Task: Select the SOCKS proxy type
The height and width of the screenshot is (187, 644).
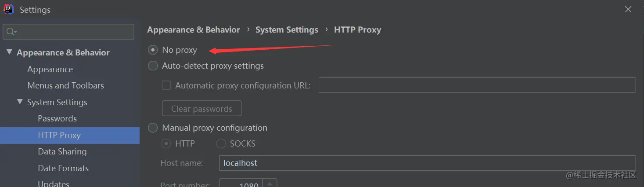Action: tap(221, 144)
